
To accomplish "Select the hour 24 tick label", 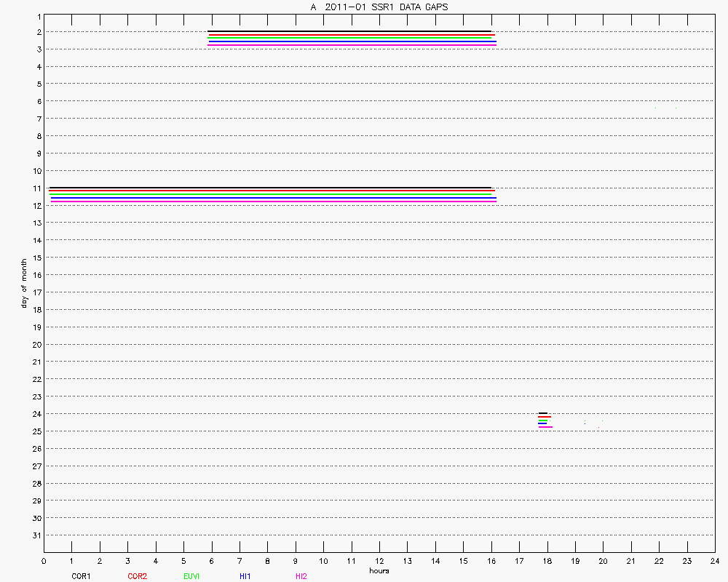I will pyautogui.click(x=714, y=561).
